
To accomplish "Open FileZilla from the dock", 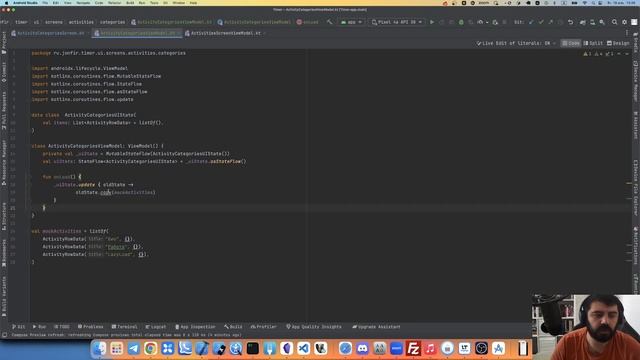I will pyautogui.click(x=413, y=348).
